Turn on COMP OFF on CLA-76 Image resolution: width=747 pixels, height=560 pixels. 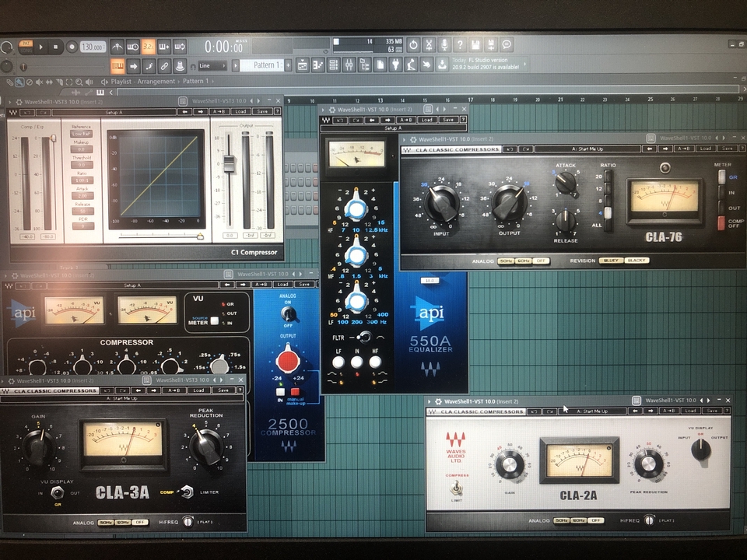tap(721, 223)
